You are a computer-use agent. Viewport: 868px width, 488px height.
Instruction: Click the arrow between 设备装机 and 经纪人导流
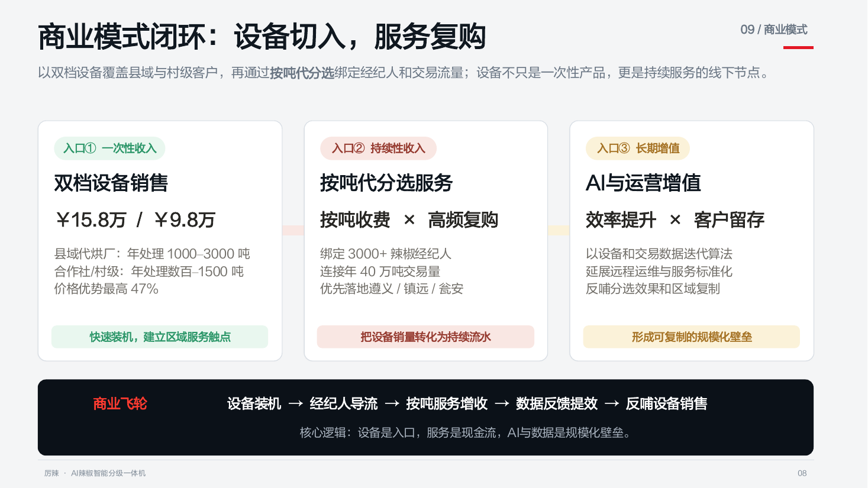click(296, 404)
